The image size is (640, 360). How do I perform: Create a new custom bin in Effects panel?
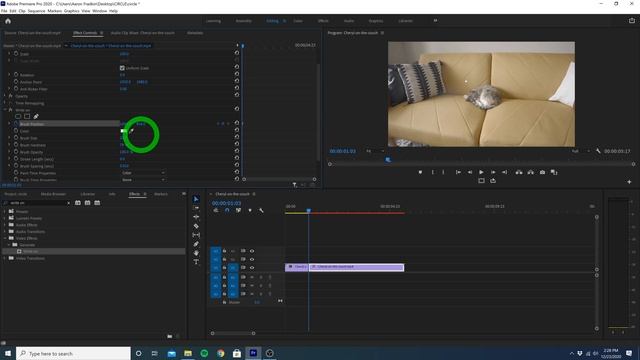[x=169, y=336]
